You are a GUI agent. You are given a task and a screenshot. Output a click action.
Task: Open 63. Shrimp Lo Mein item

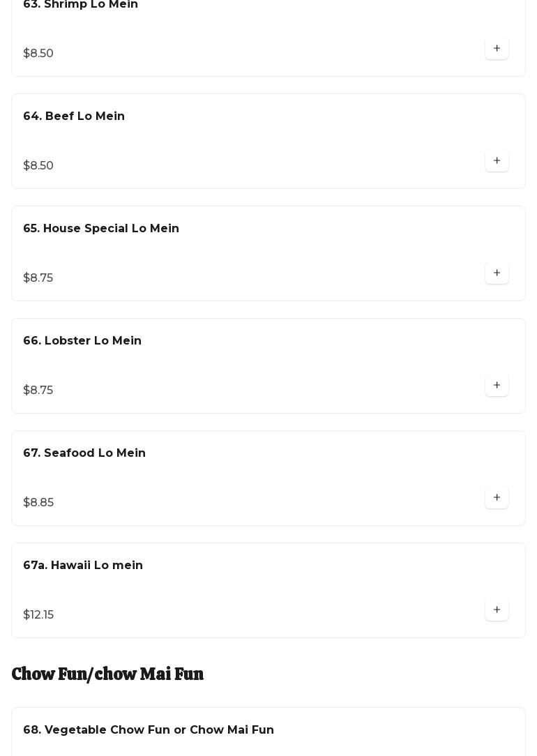[x=80, y=5]
